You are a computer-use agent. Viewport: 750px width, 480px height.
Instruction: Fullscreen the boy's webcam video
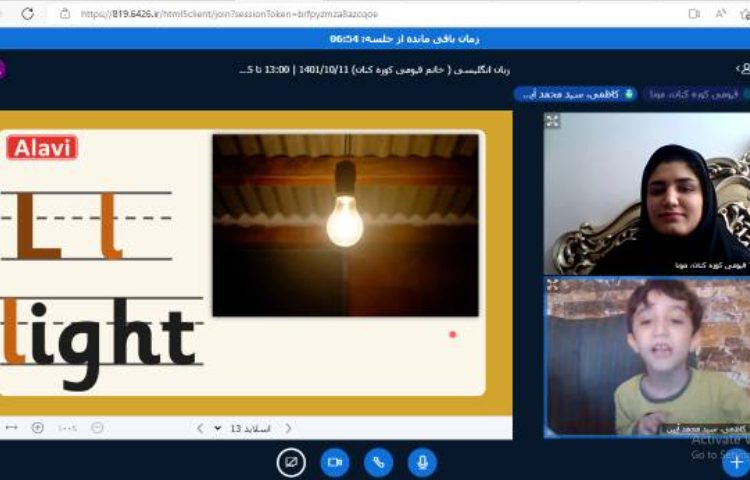click(x=552, y=285)
